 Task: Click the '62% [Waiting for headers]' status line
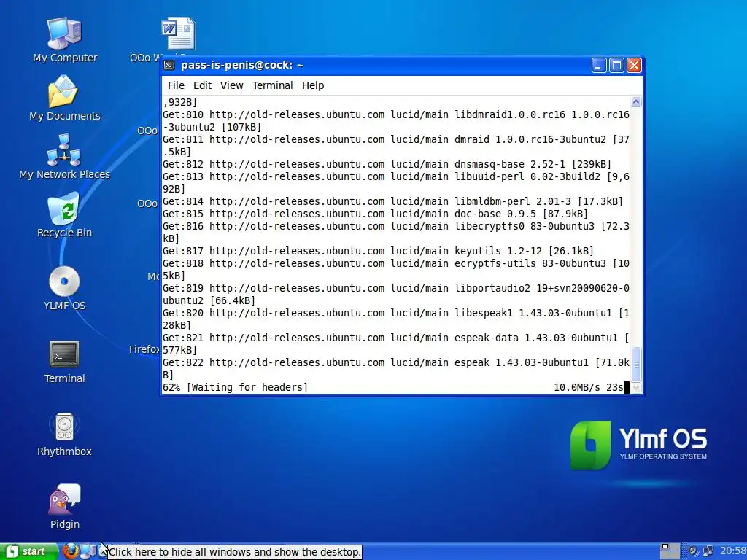236,387
